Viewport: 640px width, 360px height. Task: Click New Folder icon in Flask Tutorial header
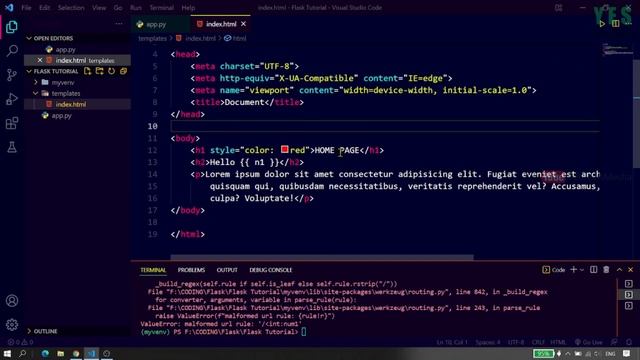(x=99, y=71)
